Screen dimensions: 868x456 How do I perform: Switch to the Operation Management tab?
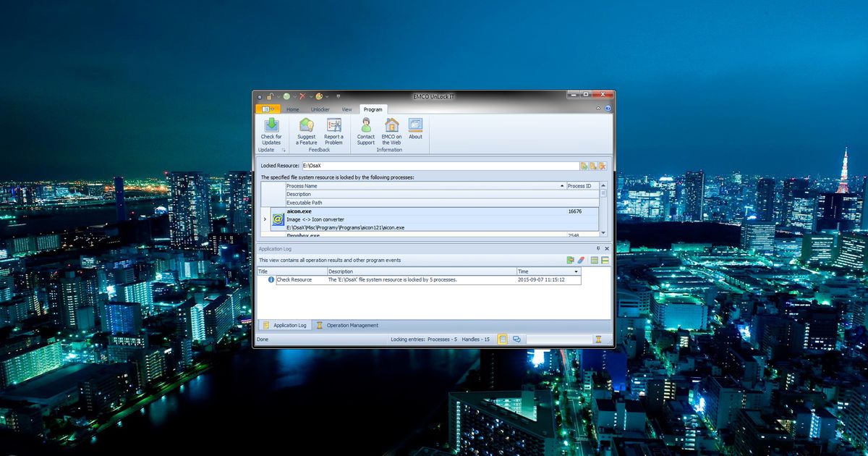(x=351, y=325)
